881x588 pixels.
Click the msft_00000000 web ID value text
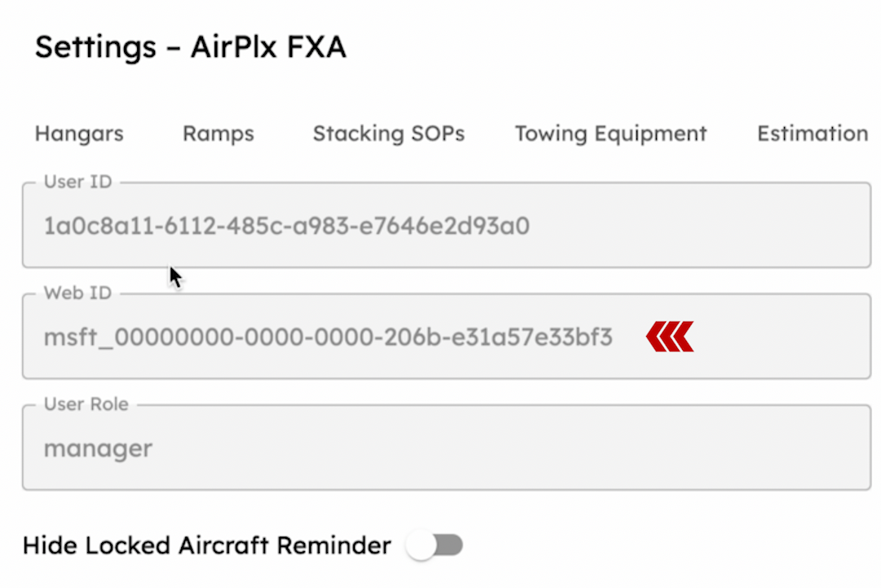(x=328, y=337)
